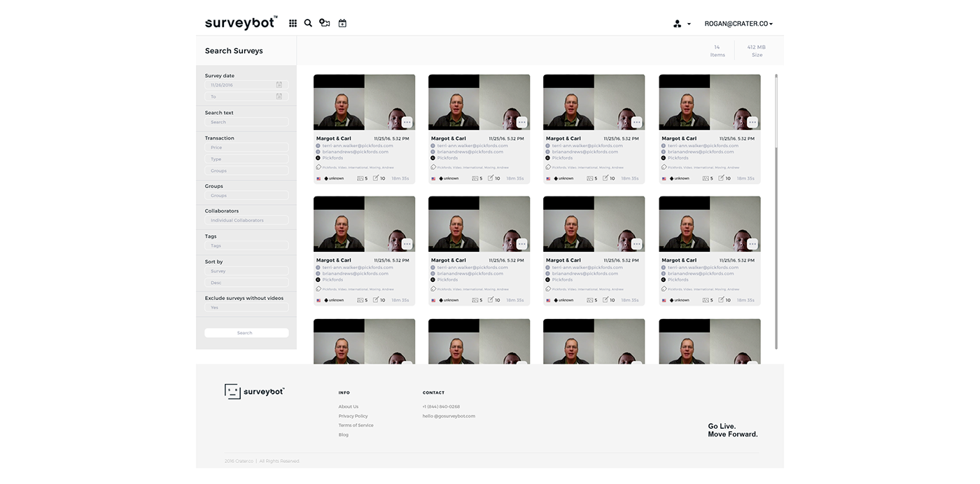Screen dimensions: 980x484
Task: Open the video camera survey icon
Action: coord(324,23)
